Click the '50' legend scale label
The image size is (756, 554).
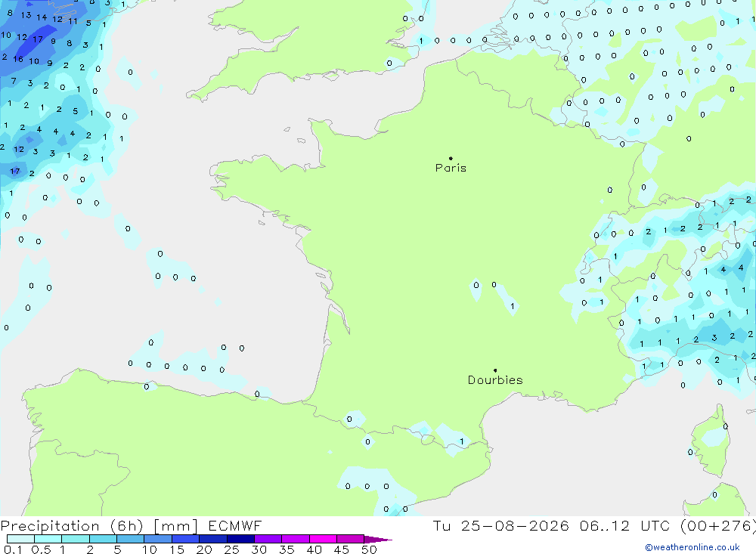pyautogui.click(x=369, y=549)
